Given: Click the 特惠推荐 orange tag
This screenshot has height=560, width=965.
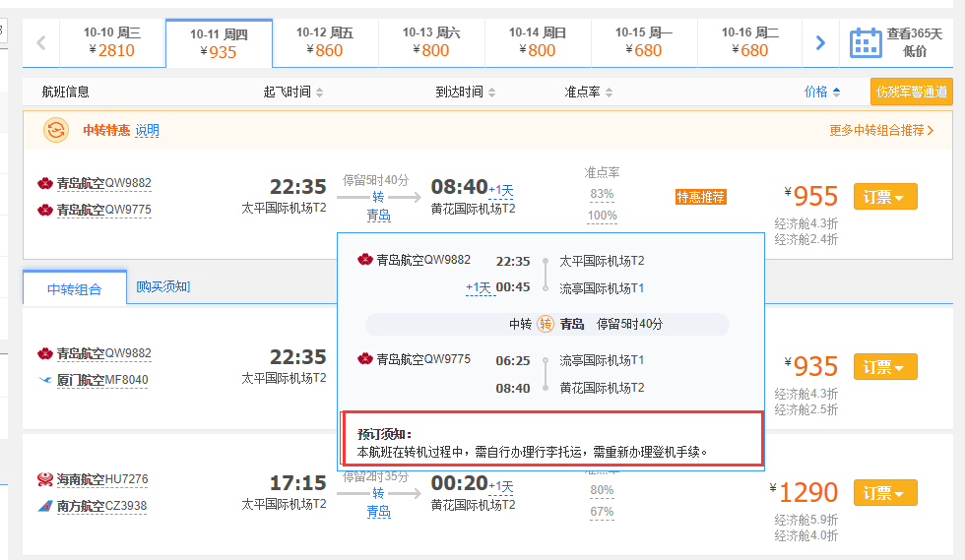Looking at the screenshot, I should click(700, 197).
